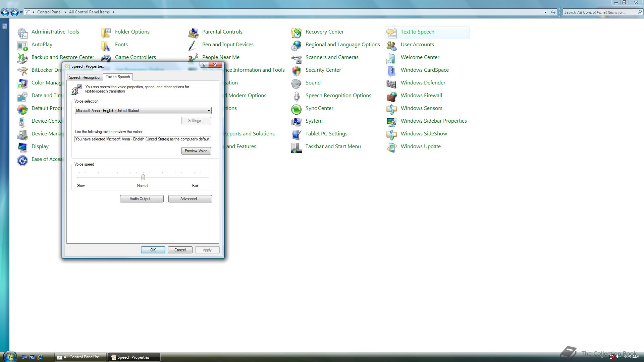This screenshot has width=644, height=362.
Task: Click Speech Properties taskbar button
Action: point(134,357)
